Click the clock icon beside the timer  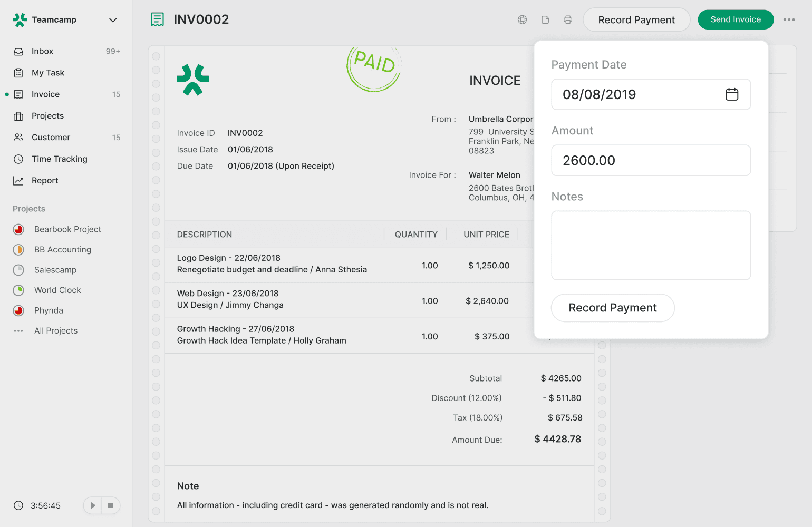pyautogui.click(x=18, y=505)
